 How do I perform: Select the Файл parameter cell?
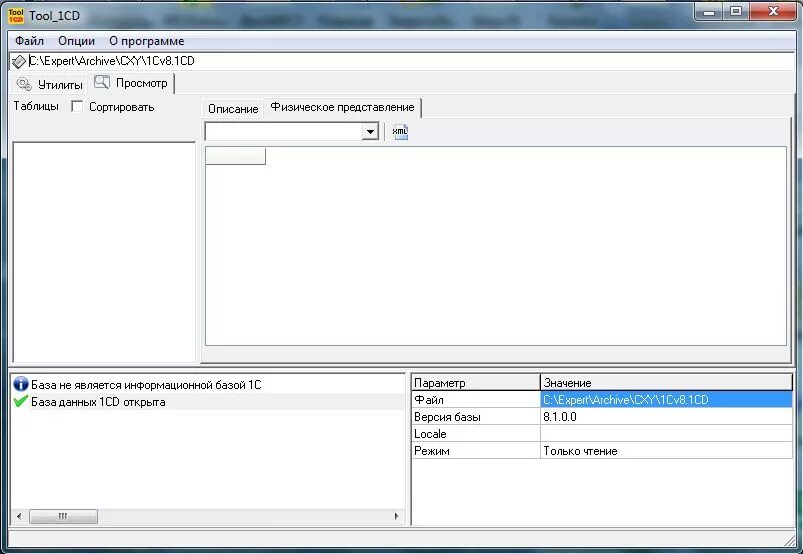(476, 399)
